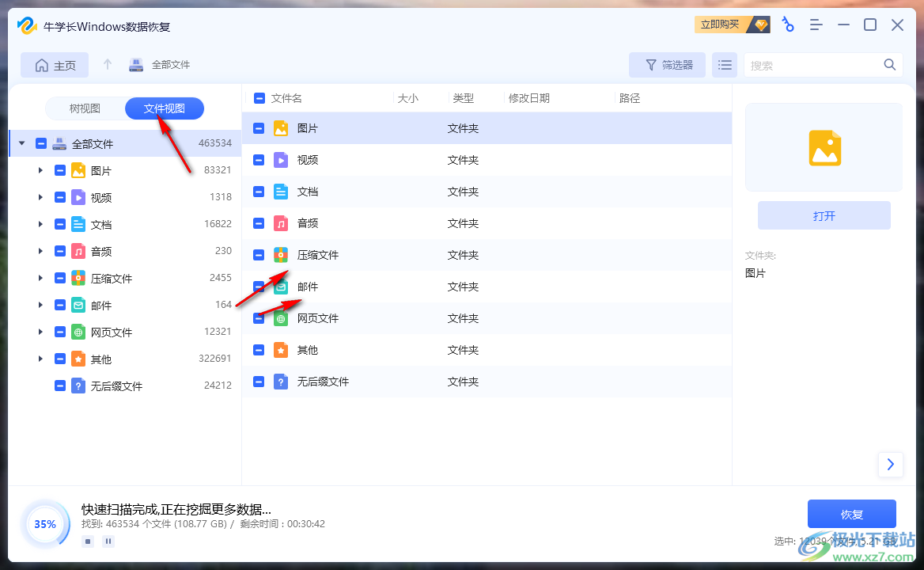The width and height of the screenshot is (924, 570).
Task: Click the 立即购买 purchase button
Action: (x=732, y=25)
